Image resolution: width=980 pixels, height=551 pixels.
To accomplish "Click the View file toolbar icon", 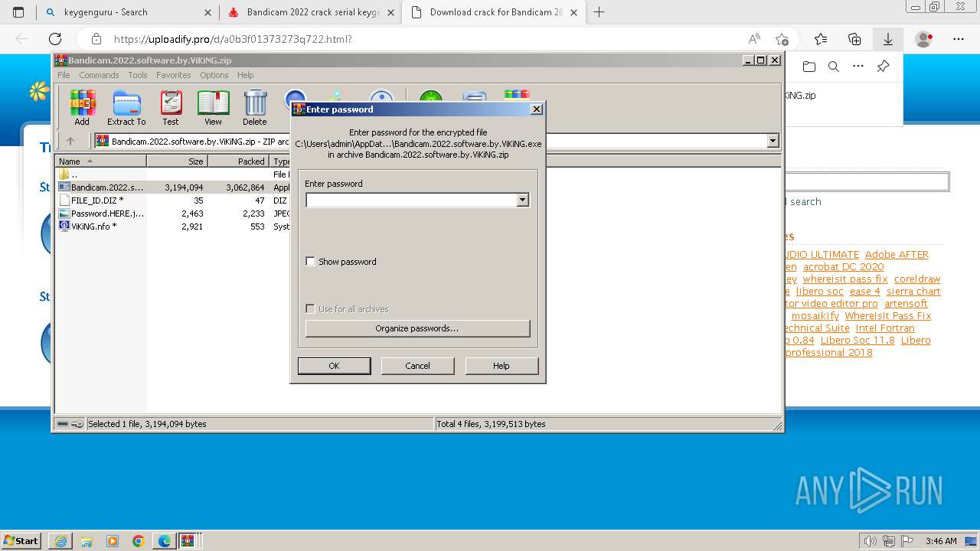I will tap(213, 107).
